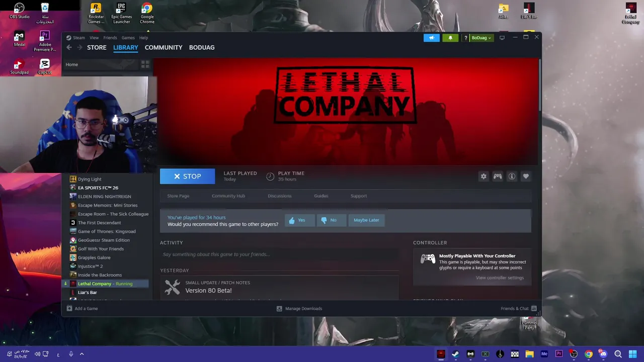
Task: Open the View menu
Action: point(94,38)
